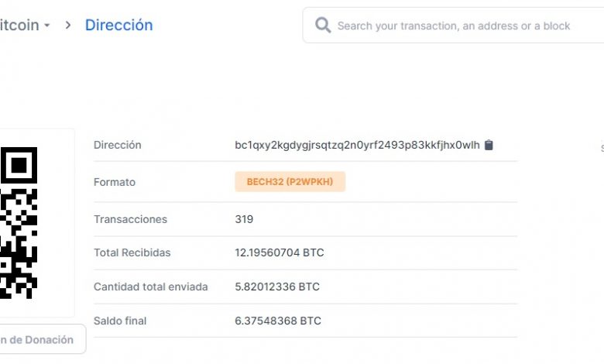The height and width of the screenshot is (364, 604).
Task: Open the Dirección breadcrumb link
Action: tap(118, 25)
